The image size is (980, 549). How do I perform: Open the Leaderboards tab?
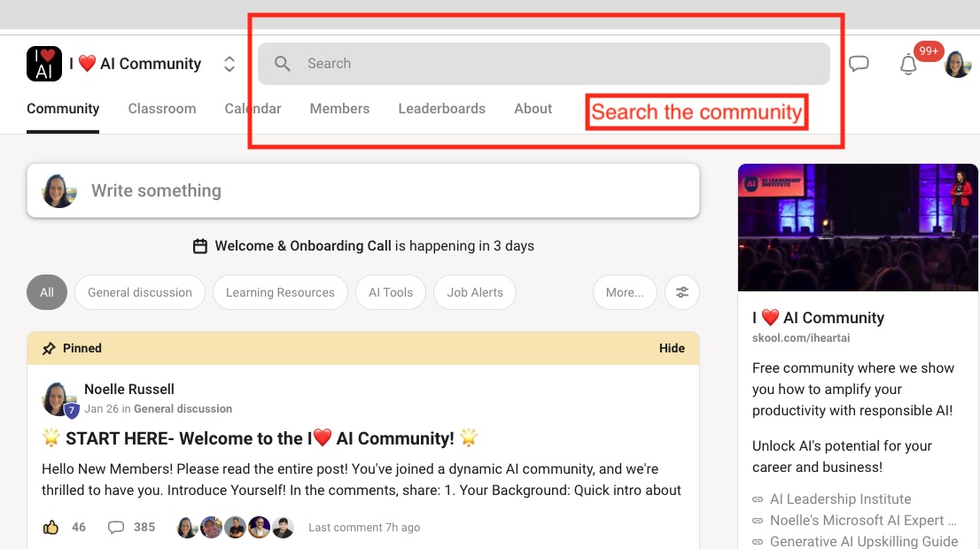point(441,108)
